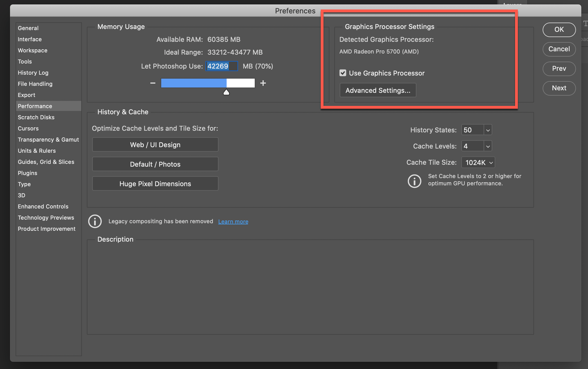The image size is (588, 369).
Task: Optimize cache for Huge Pixel Dimensions
Action: pos(155,183)
